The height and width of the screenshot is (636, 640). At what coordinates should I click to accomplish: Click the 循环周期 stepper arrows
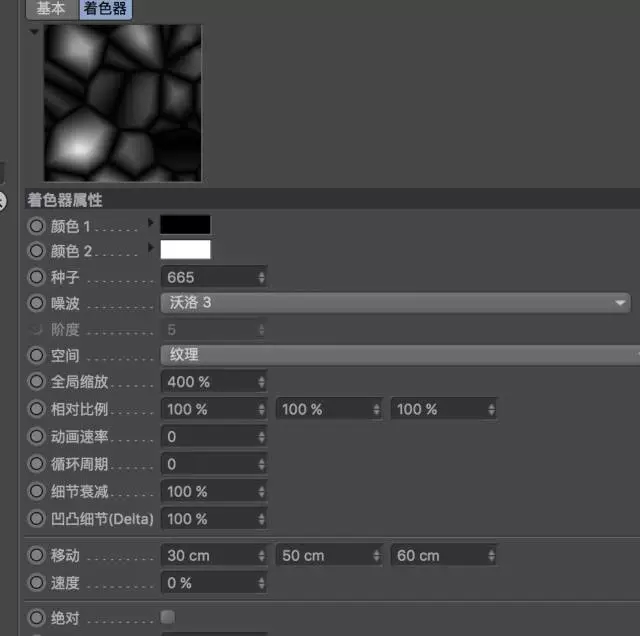261,464
